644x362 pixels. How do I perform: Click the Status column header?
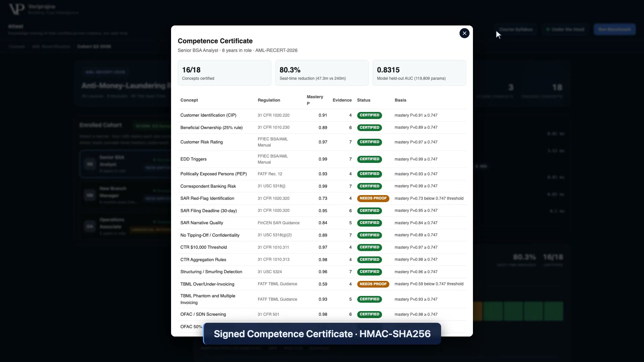coord(364,100)
